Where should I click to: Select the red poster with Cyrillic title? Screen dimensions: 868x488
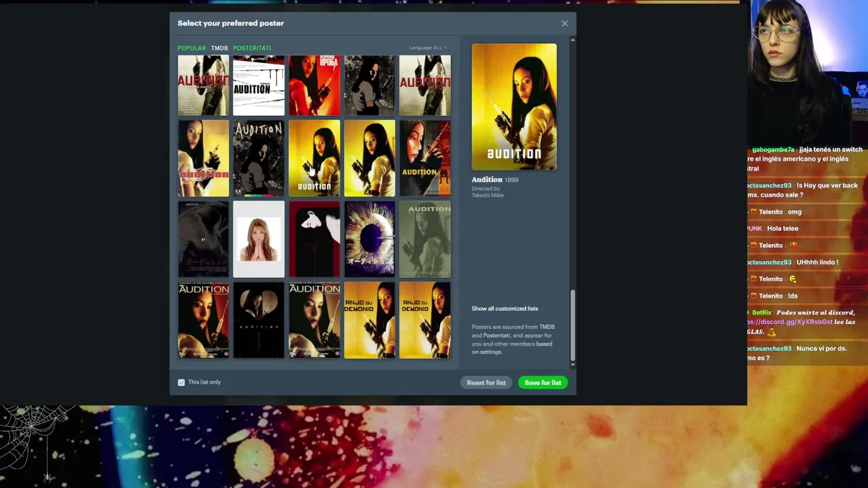click(314, 85)
